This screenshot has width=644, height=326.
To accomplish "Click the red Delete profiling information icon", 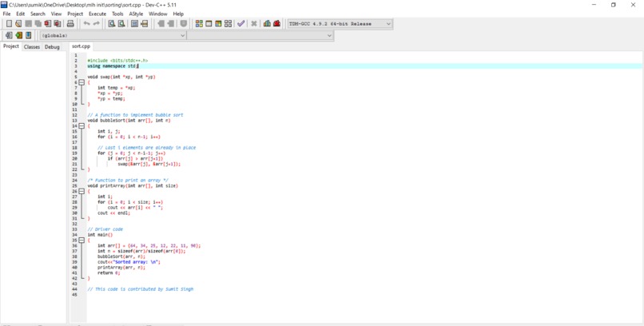I will [276, 24].
